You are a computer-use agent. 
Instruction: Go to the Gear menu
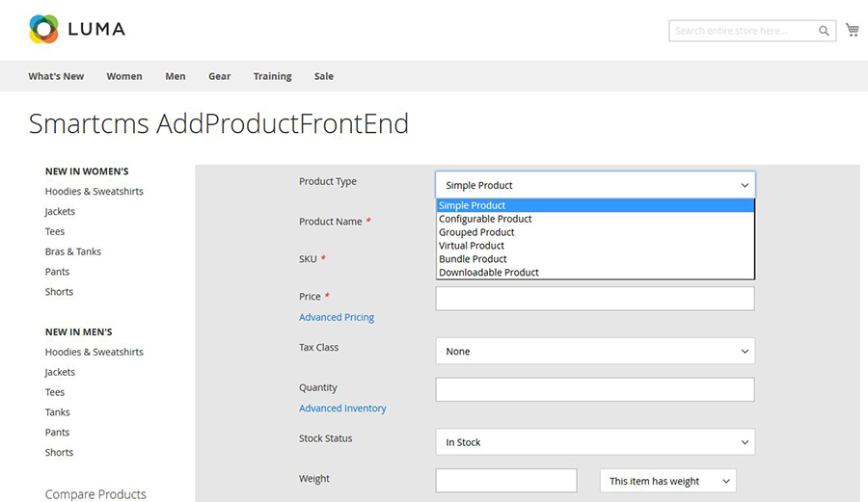(x=219, y=76)
